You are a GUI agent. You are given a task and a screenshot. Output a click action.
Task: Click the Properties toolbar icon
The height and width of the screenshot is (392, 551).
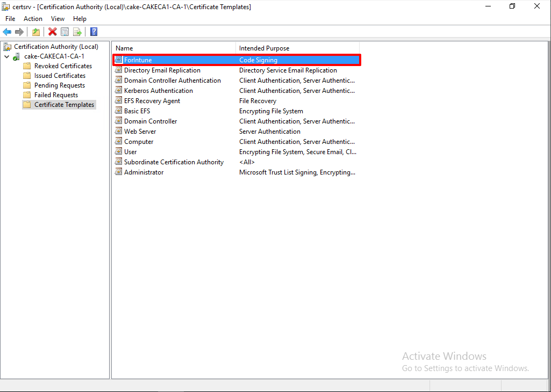pos(65,32)
